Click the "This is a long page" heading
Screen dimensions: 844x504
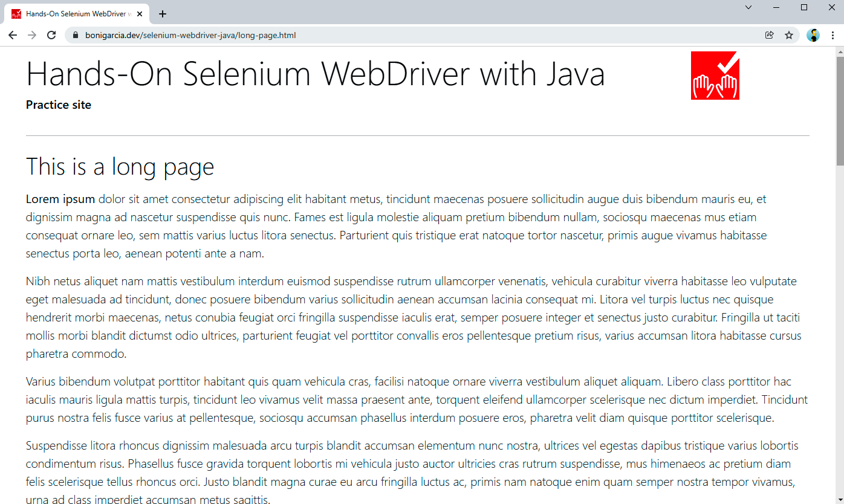120,167
